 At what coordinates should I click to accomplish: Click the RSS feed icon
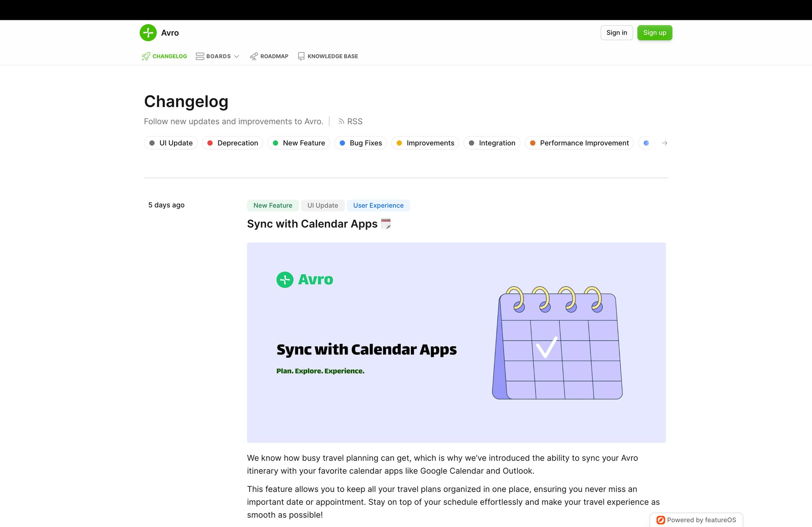pos(340,121)
